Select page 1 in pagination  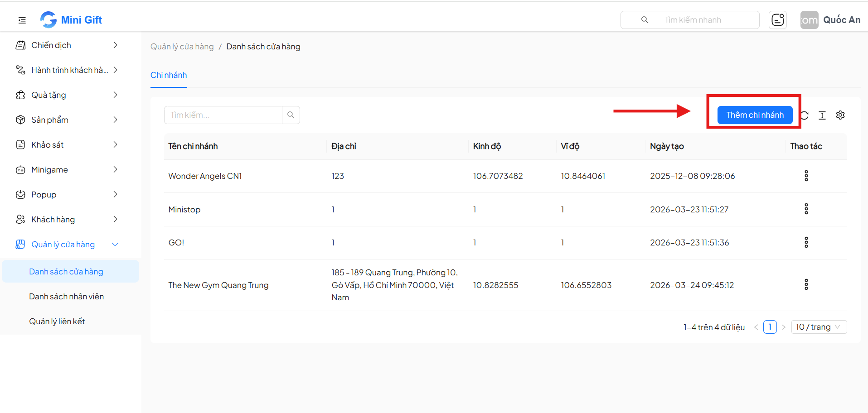click(x=770, y=327)
